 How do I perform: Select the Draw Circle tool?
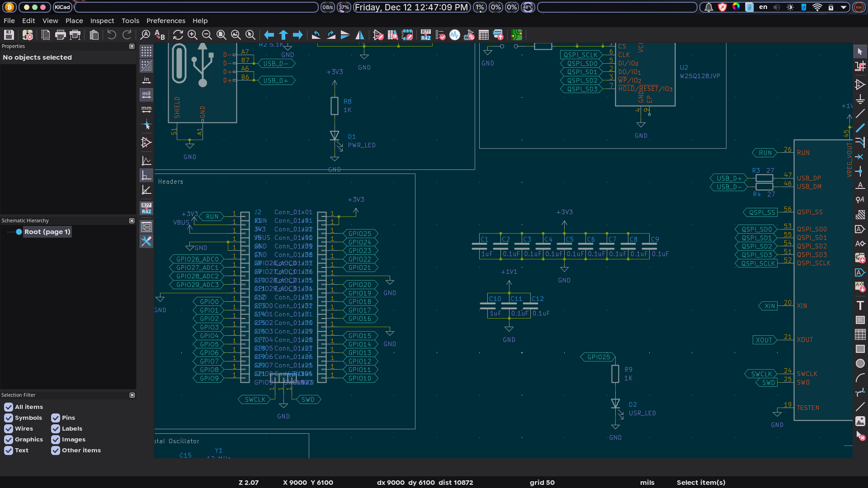[x=860, y=363]
